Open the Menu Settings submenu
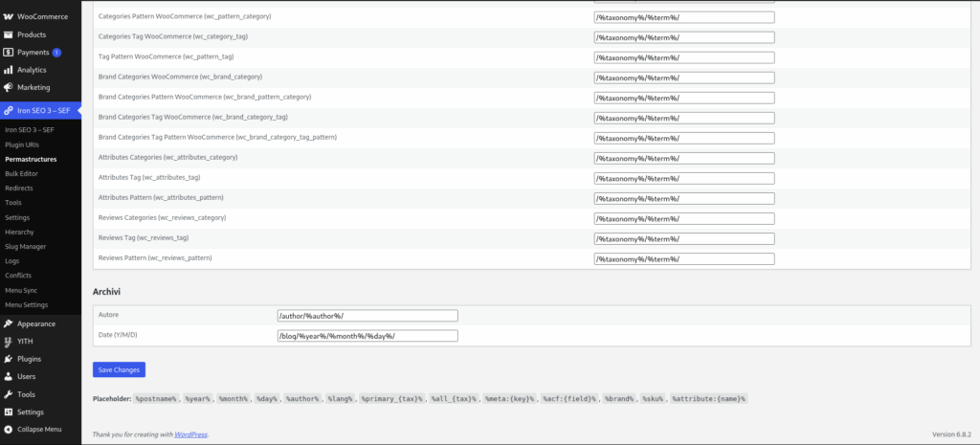Viewport: 980px width, 445px height. (x=26, y=305)
